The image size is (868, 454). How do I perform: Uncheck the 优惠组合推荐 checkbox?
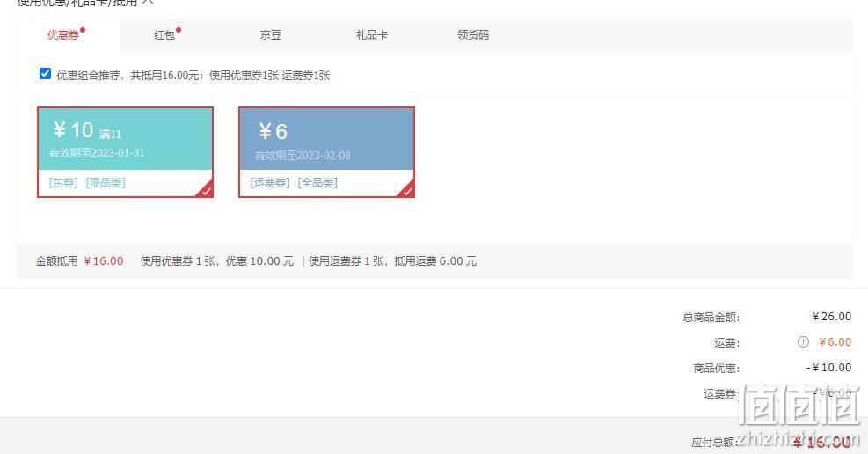point(45,74)
